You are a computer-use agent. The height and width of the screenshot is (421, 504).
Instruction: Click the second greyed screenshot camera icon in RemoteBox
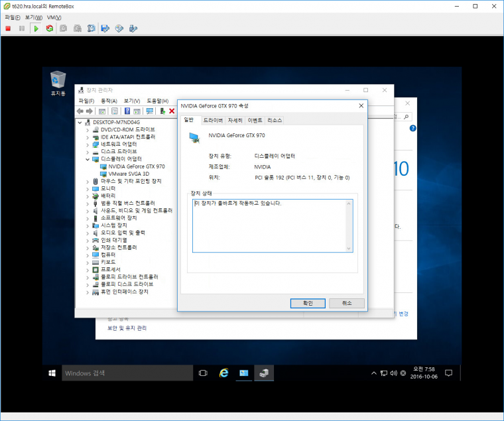tap(78, 29)
